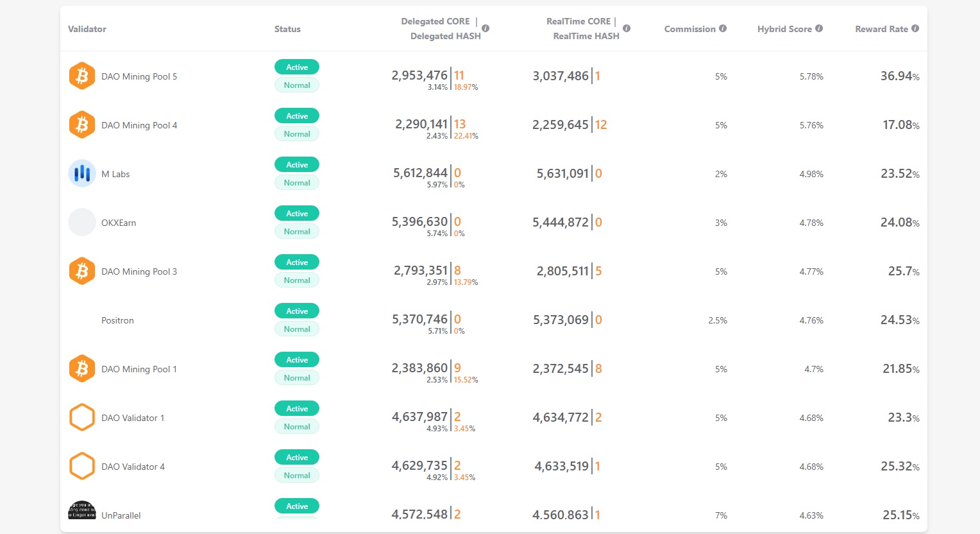Open the UnParallel validator page

pos(121,515)
